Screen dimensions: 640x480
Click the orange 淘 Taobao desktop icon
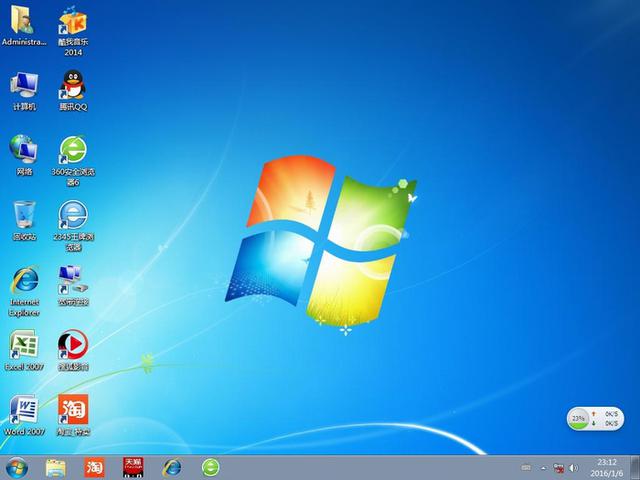click(x=73, y=410)
